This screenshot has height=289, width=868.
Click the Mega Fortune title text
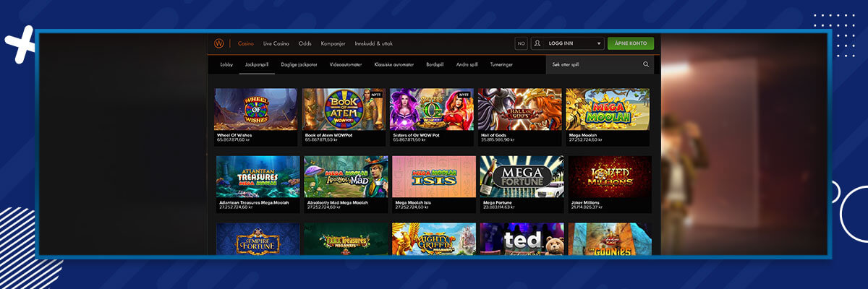pyautogui.click(x=498, y=203)
